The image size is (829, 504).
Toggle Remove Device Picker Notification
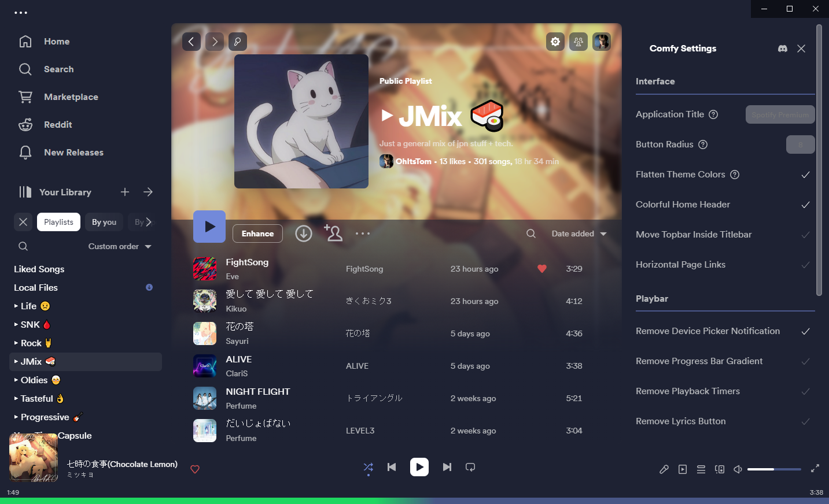(805, 331)
